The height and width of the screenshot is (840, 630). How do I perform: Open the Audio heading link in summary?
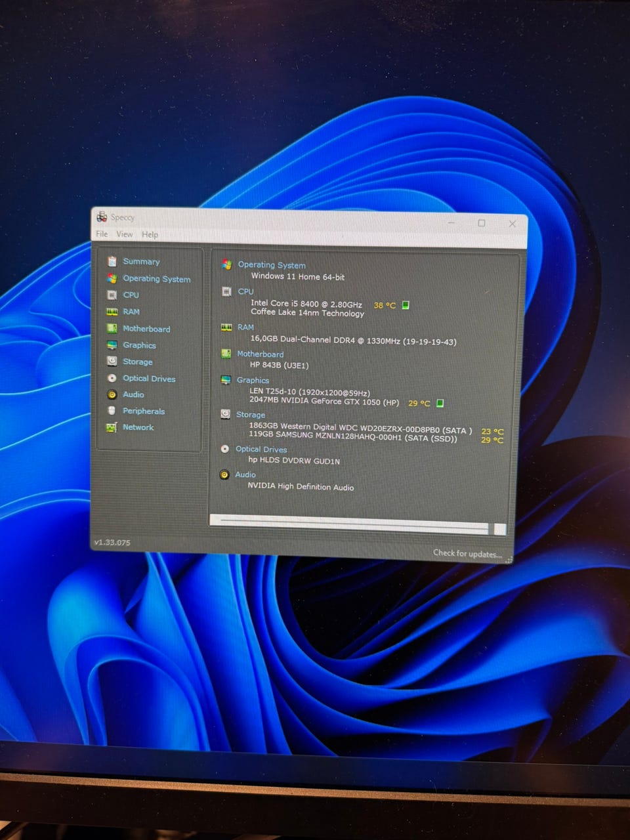tap(245, 474)
